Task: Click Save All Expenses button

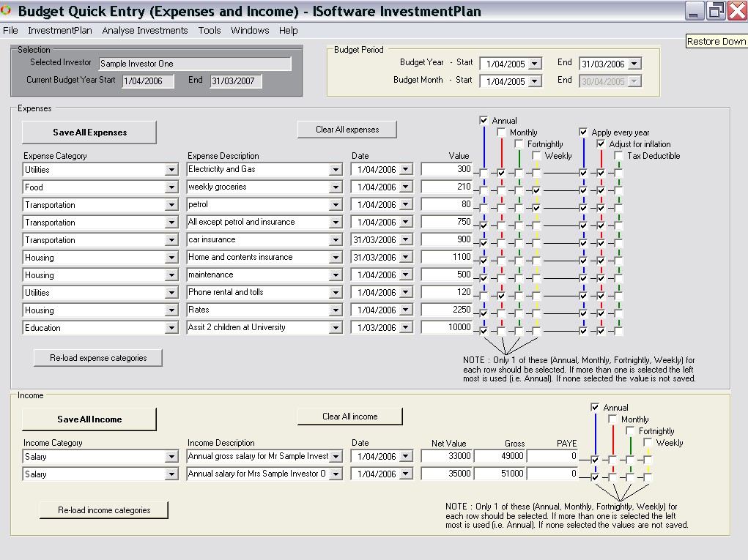Action: click(89, 132)
